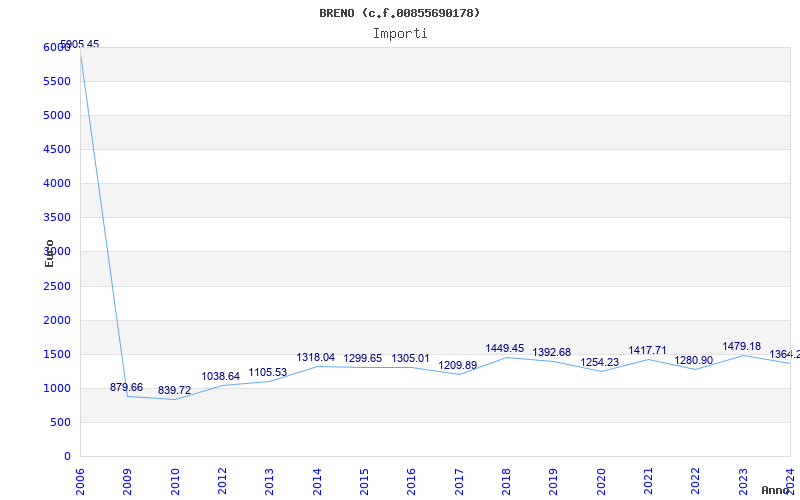Click the y-axis value 5500
The height and width of the screenshot is (500, 800).
57,82
